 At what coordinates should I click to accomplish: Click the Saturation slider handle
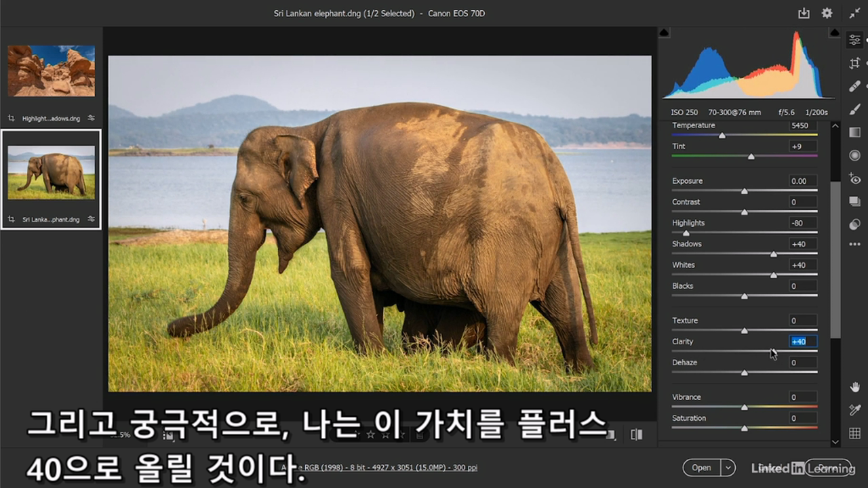point(745,428)
